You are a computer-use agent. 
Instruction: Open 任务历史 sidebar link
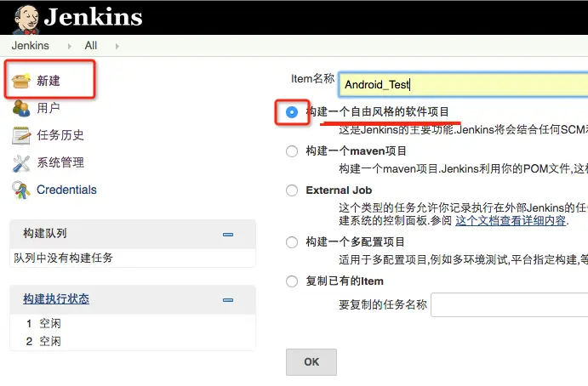(x=60, y=135)
